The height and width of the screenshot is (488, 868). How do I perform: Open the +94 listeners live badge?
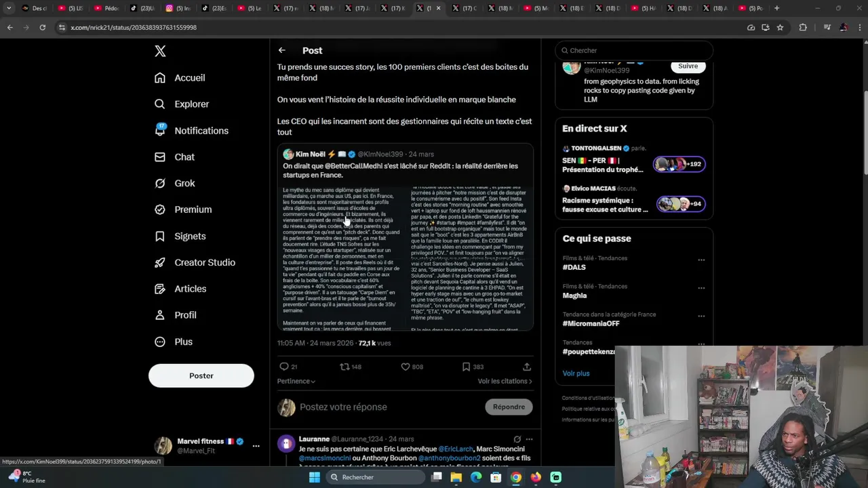pyautogui.click(x=681, y=204)
